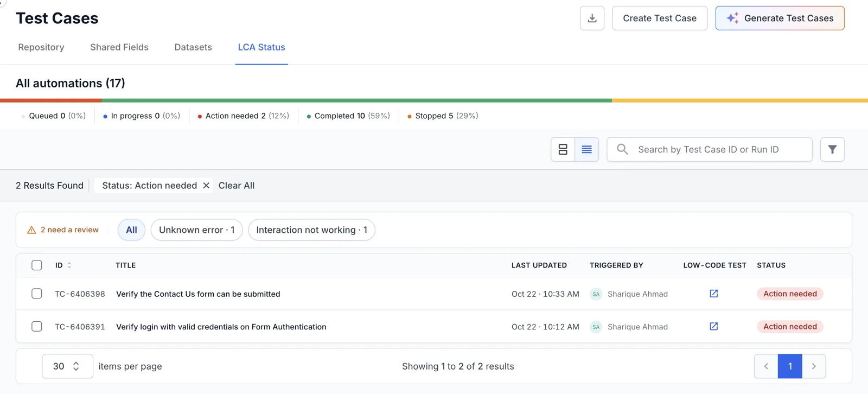Open the items per page dropdown
Image resolution: width=868 pixels, height=394 pixels.
click(67, 366)
